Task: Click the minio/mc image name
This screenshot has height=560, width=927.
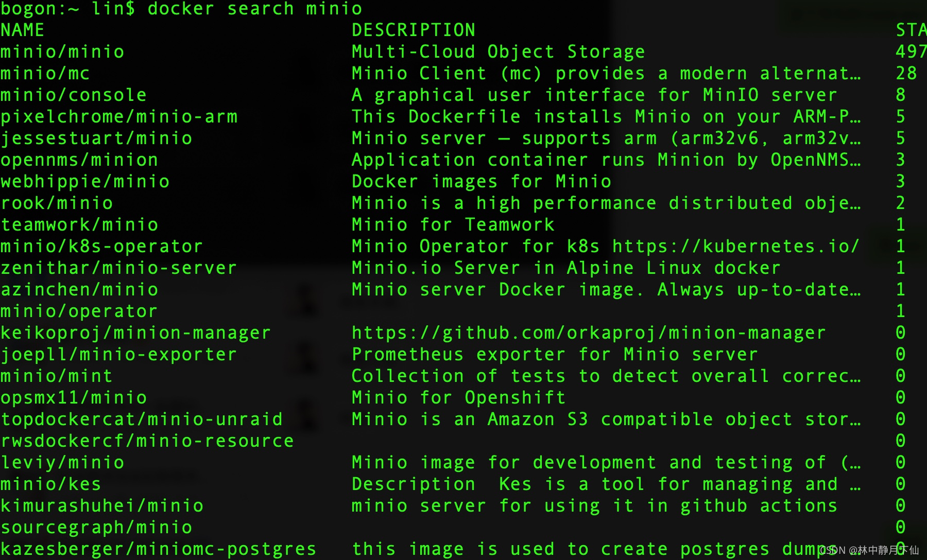Action: tap(45, 74)
